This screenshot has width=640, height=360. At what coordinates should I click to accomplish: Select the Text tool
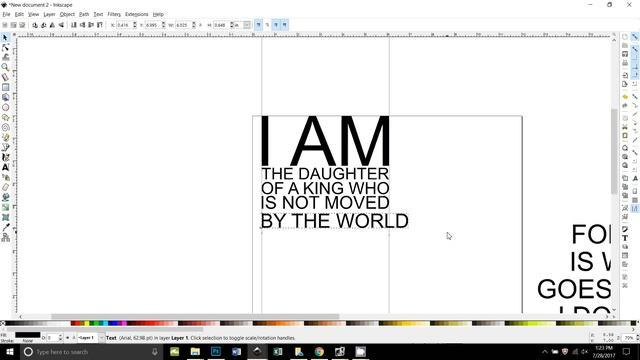coord(5,167)
